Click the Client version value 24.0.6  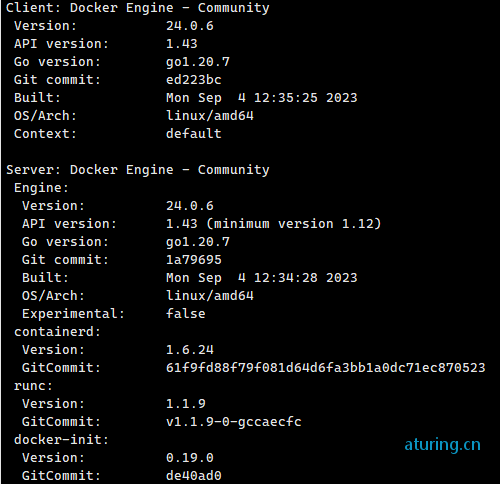click(190, 26)
